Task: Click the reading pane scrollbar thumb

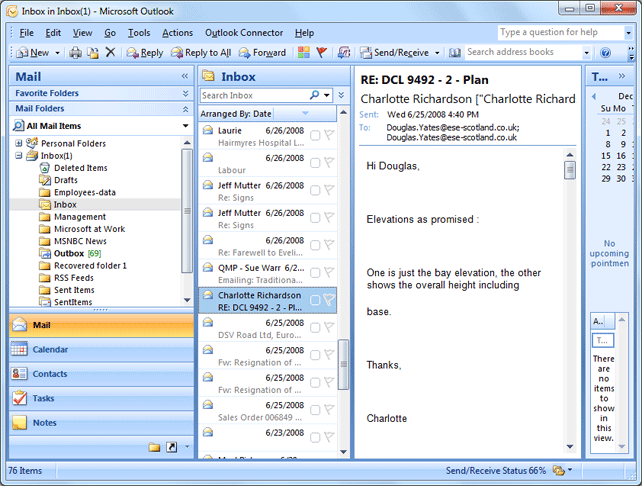Action: tap(570, 170)
